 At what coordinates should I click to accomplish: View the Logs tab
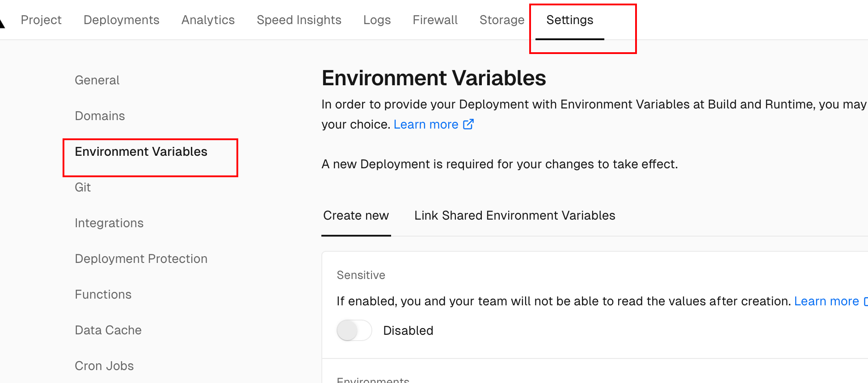377,20
